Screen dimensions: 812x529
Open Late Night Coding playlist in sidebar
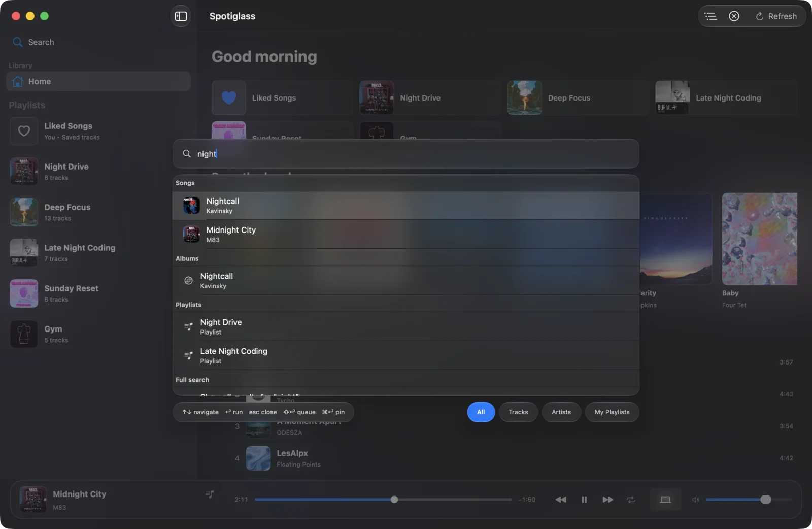click(x=98, y=253)
